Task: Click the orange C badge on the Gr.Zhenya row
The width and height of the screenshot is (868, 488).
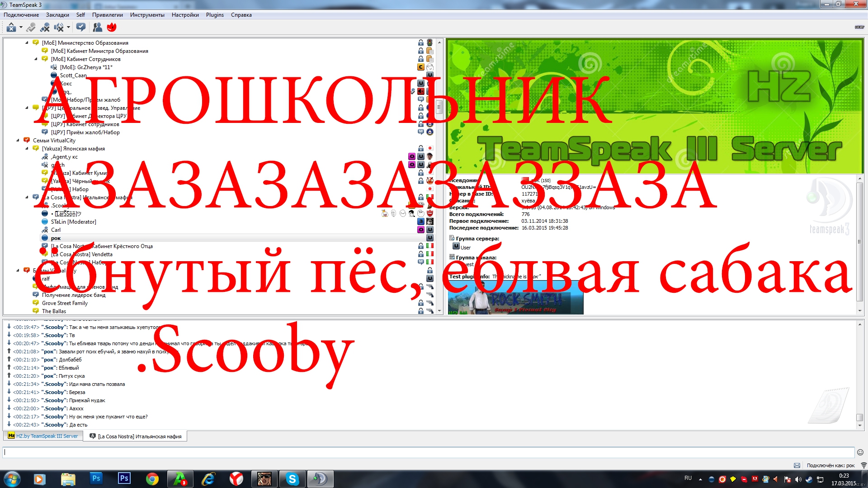Action: coord(421,67)
